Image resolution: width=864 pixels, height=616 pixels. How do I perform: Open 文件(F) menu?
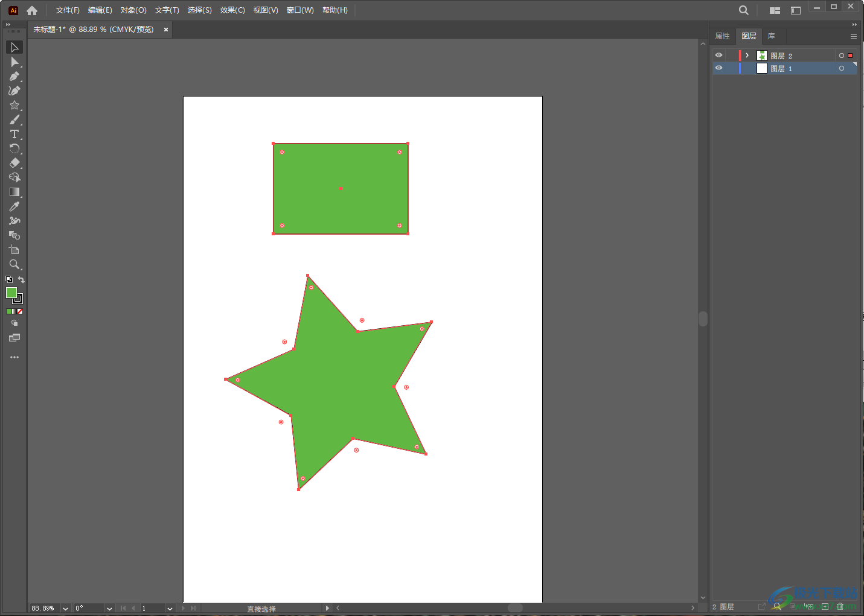[x=68, y=10]
